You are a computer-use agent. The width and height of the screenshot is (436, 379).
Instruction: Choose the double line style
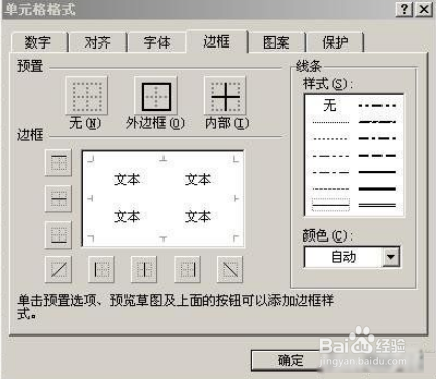377,205
